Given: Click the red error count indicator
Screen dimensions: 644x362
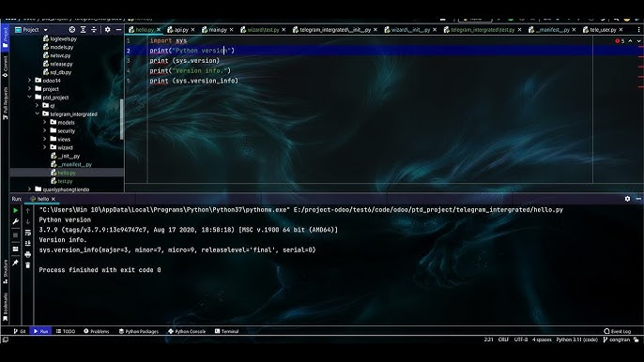Looking at the screenshot, I should 620,41.
